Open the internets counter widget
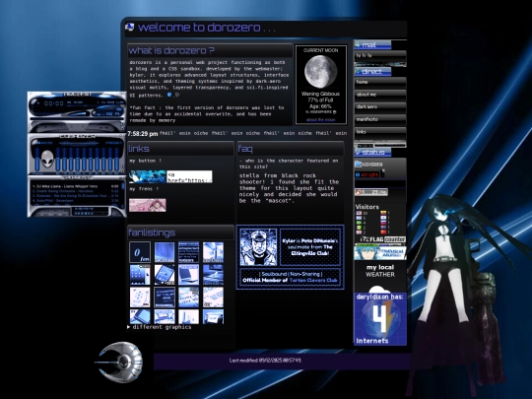 pyautogui.click(x=380, y=319)
